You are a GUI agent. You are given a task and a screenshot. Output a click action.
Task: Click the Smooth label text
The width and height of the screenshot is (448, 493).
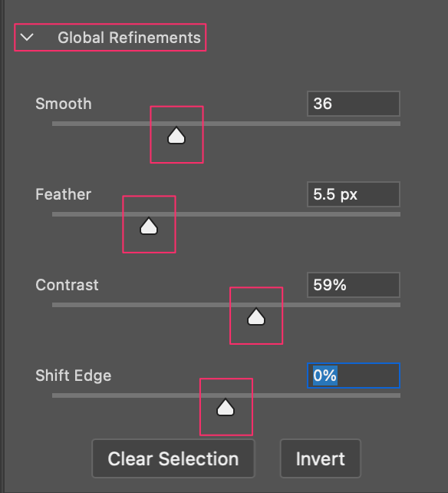64,104
